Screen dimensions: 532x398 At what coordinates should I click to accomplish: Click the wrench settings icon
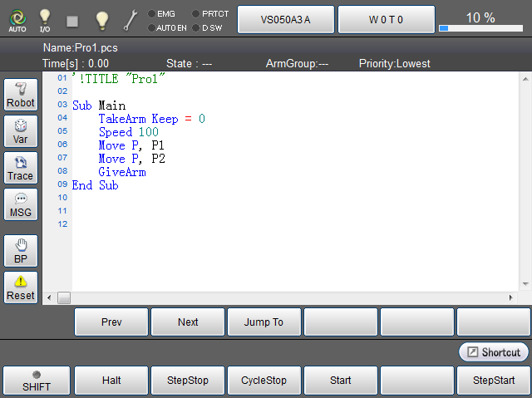click(131, 20)
